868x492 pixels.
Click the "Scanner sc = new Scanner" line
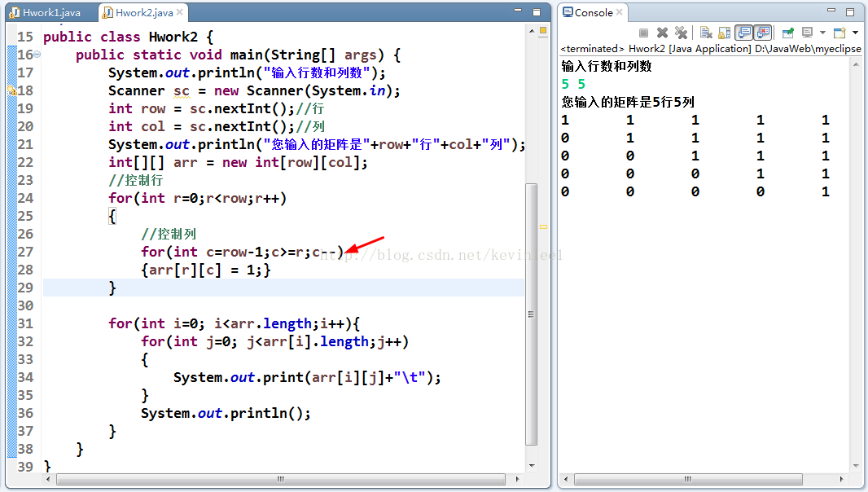point(254,90)
